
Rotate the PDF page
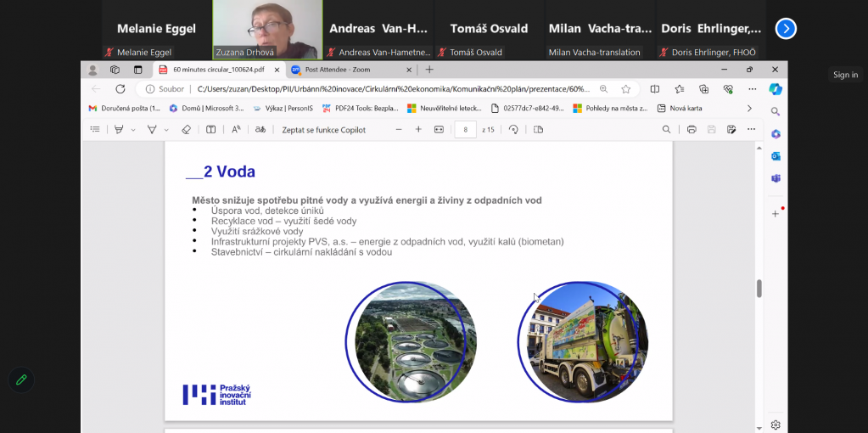point(513,130)
